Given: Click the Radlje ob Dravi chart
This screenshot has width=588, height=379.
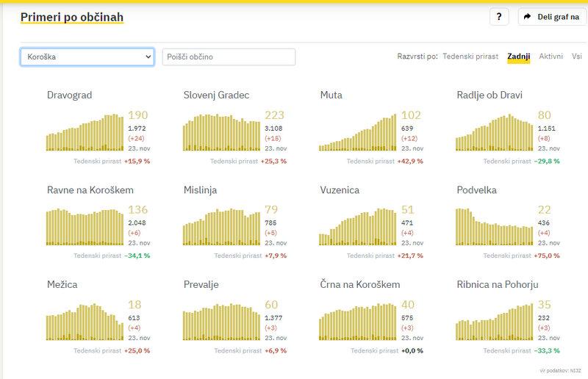Looking at the screenshot, I should tap(495, 133).
